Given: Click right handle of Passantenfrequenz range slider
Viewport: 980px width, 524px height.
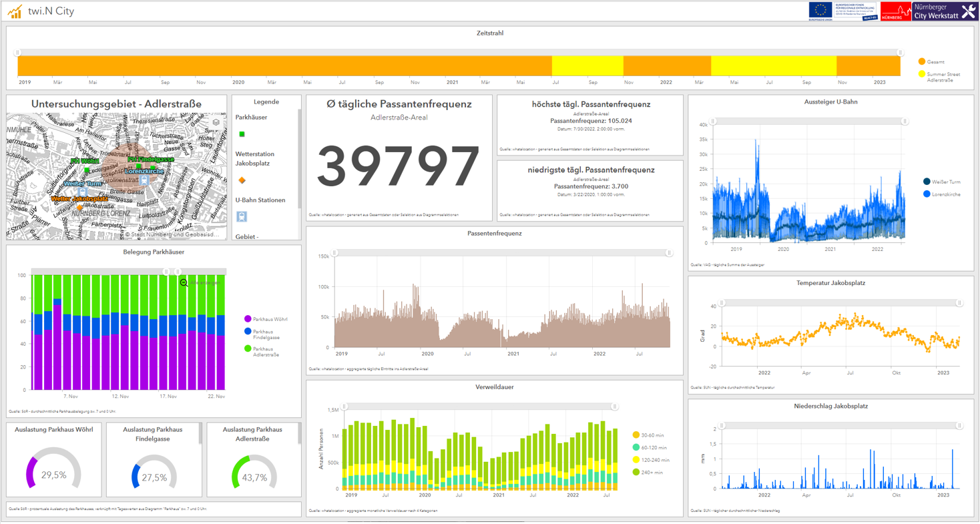Looking at the screenshot, I should click(x=669, y=253).
